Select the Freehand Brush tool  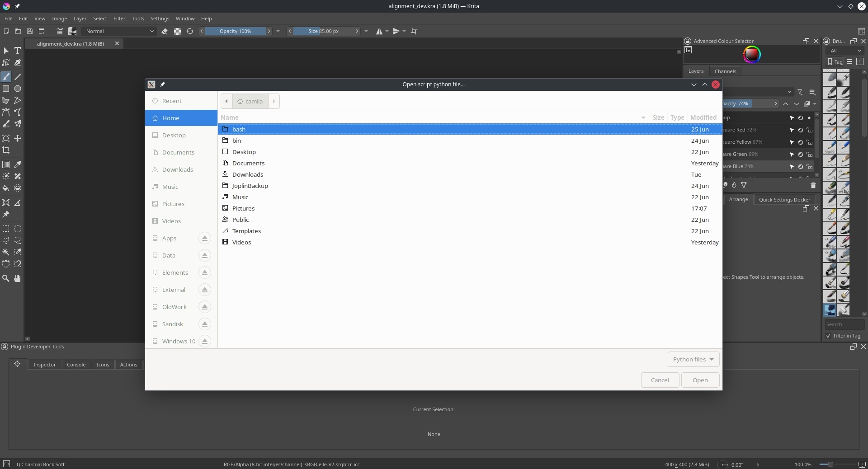point(6,77)
